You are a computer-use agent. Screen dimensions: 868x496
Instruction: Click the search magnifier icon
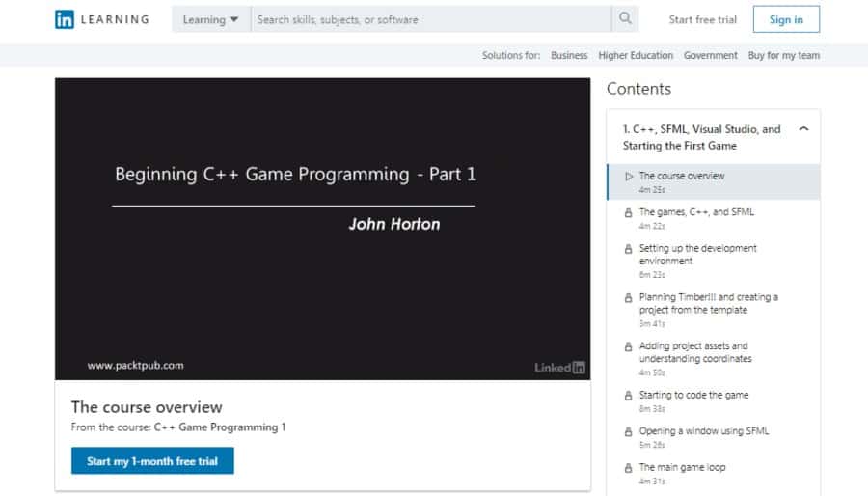[x=625, y=19]
